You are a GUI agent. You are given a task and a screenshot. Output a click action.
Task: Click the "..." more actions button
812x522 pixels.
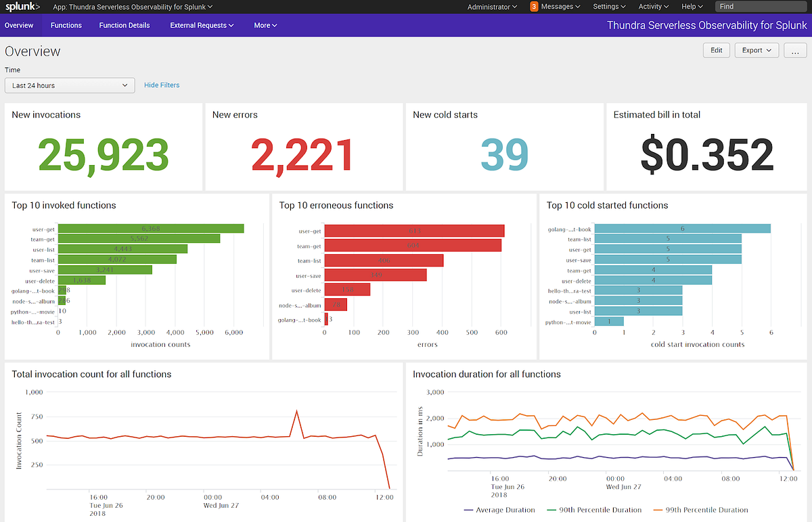(x=795, y=50)
